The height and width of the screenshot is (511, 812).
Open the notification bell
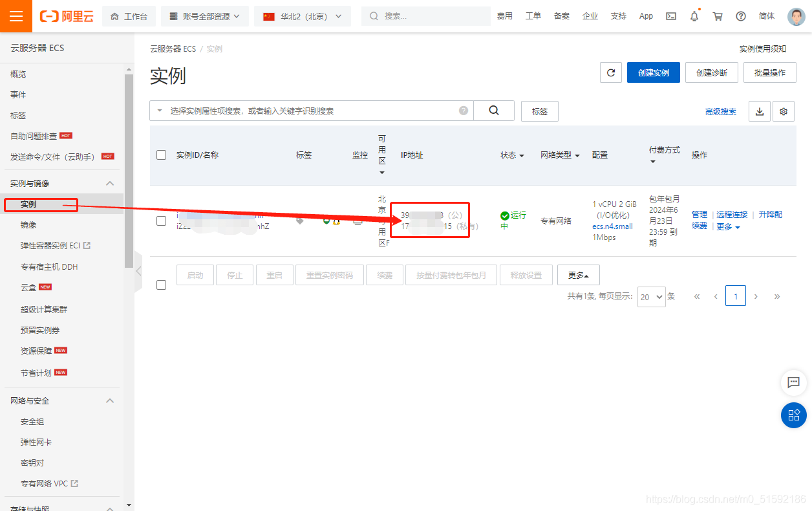coord(694,16)
